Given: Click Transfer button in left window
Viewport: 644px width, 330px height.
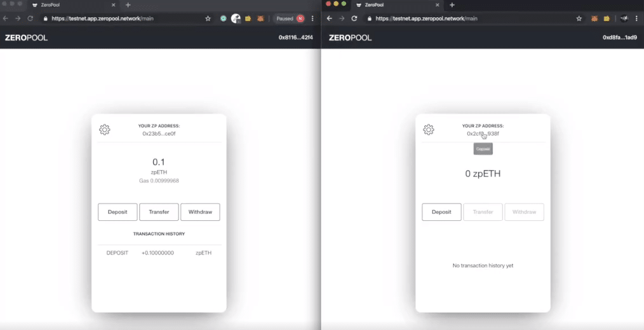Looking at the screenshot, I should [159, 212].
